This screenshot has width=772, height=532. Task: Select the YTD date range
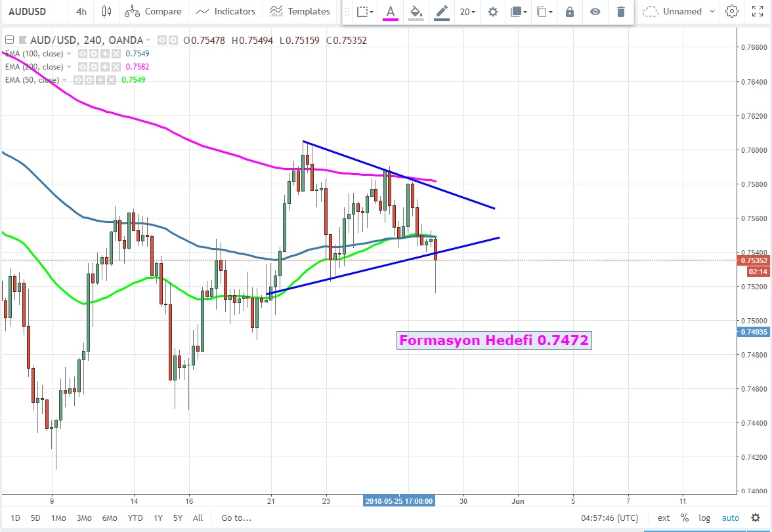point(135,518)
